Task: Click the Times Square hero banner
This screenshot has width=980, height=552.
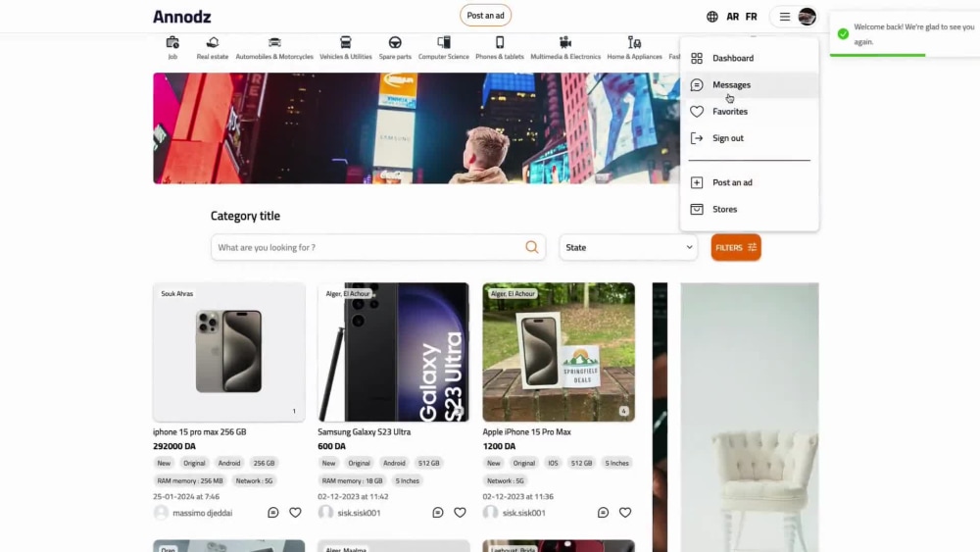Action: point(416,128)
